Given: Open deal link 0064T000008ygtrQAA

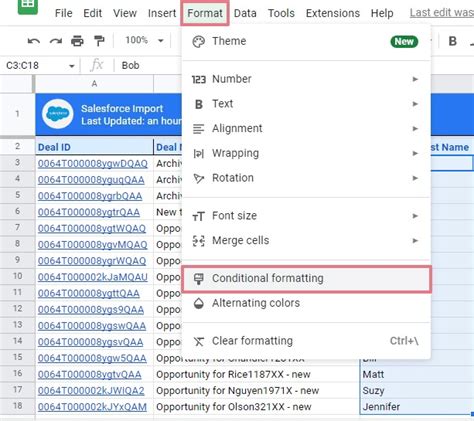Looking at the screenshot, I should pos(89,212).
